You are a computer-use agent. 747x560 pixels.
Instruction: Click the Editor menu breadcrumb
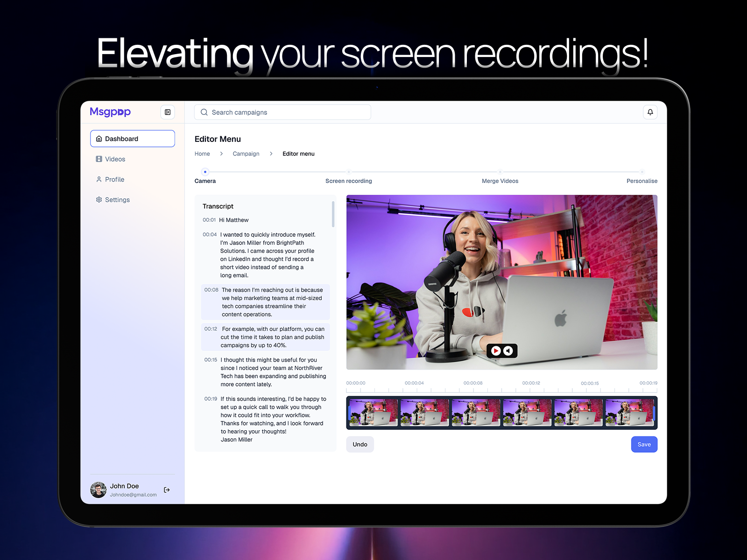(x=298, y=154)
